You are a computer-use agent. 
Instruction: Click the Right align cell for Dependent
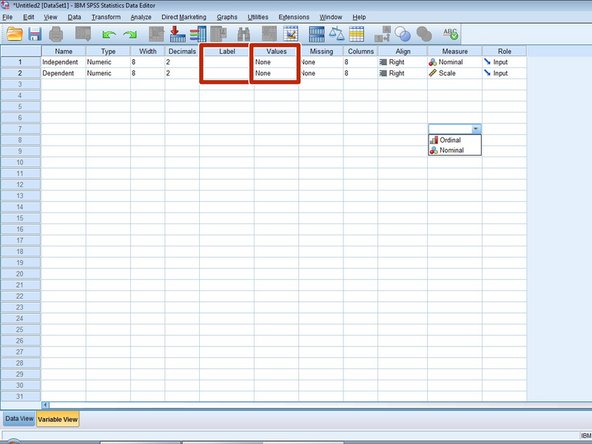coord(402,73)
